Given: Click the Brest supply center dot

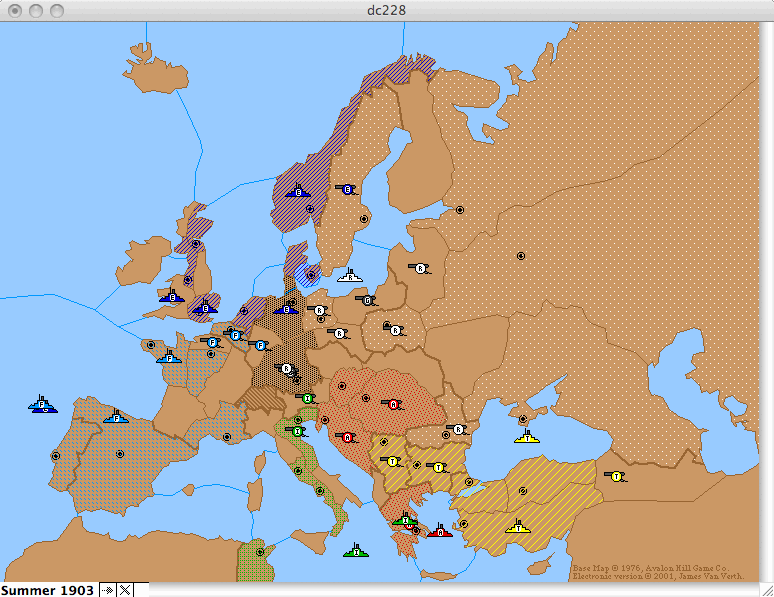Looking at the screenshot, I should tap(151, 345).
